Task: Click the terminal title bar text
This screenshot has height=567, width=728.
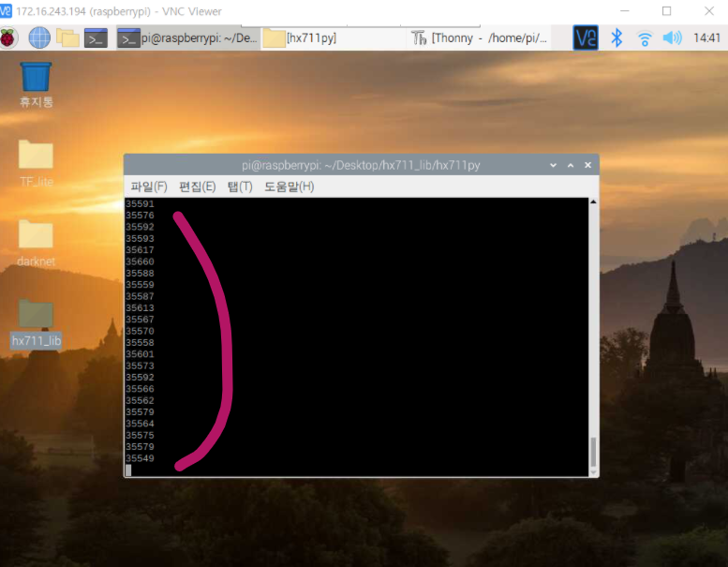Action: coord(361,165)
